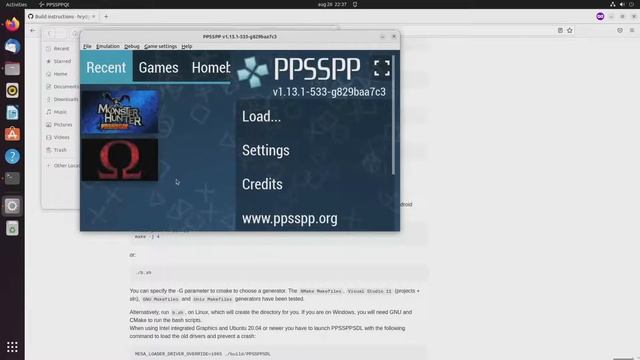The height and width of the screenshot is (360, 640).
Task: Bookmark this page with the star icon
Action: coord(570,31)
